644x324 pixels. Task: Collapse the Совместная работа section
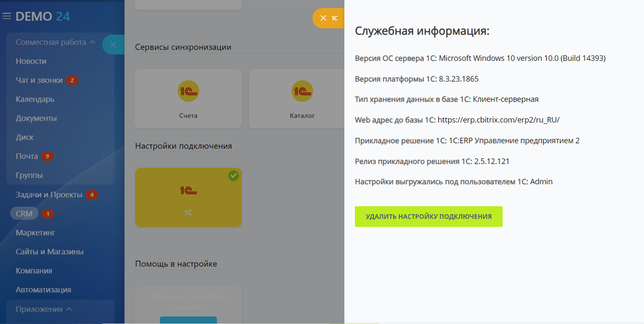click(55, 42)
